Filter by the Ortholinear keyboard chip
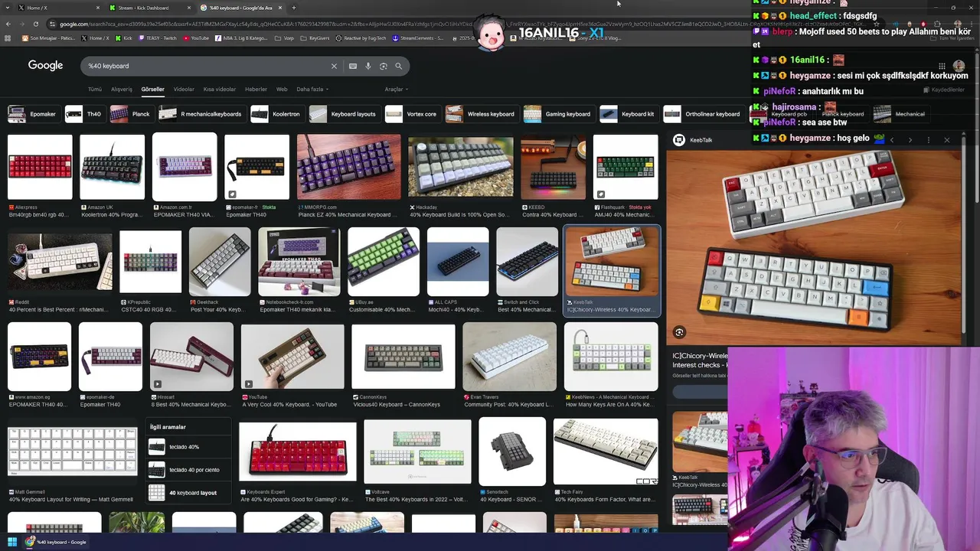Screen dimensions: 980x551 [x=703, y=114]
